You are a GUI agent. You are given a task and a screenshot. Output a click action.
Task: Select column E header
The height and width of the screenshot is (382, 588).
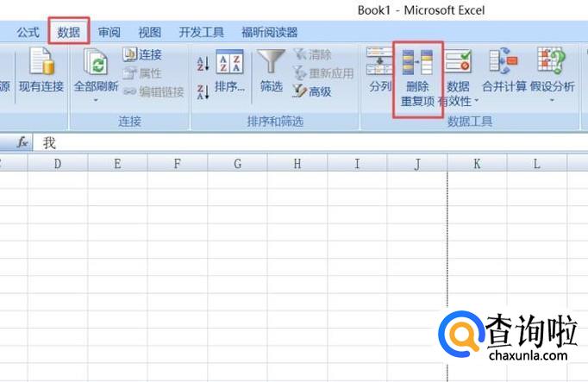click(x=118, y=164)
